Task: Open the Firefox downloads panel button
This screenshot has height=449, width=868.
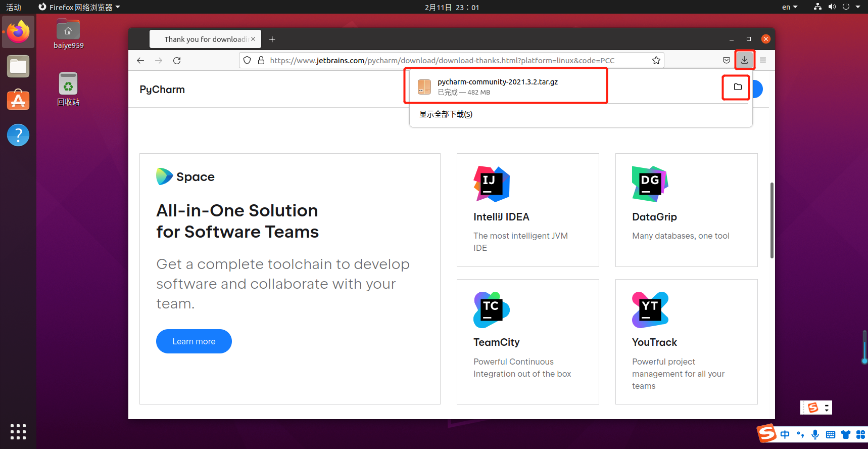Action: click(744, 60)
